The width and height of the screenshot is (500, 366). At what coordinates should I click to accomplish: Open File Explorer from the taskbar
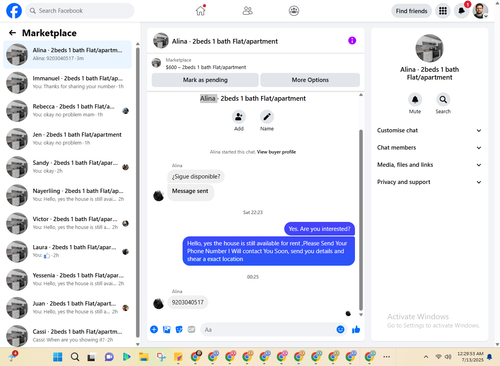pyautogui.click(x=144, y=357)
